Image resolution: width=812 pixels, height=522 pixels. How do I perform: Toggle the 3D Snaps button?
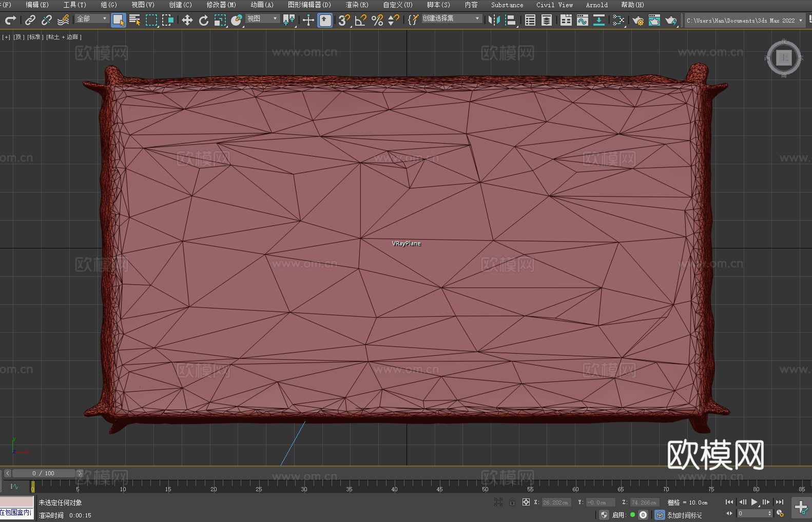(344, 20)
